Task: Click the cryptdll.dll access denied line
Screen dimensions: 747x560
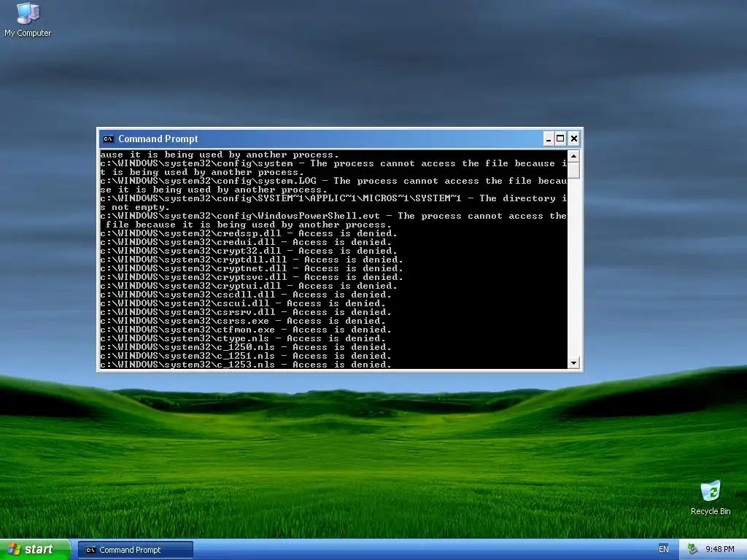Action: coord(252,260)
